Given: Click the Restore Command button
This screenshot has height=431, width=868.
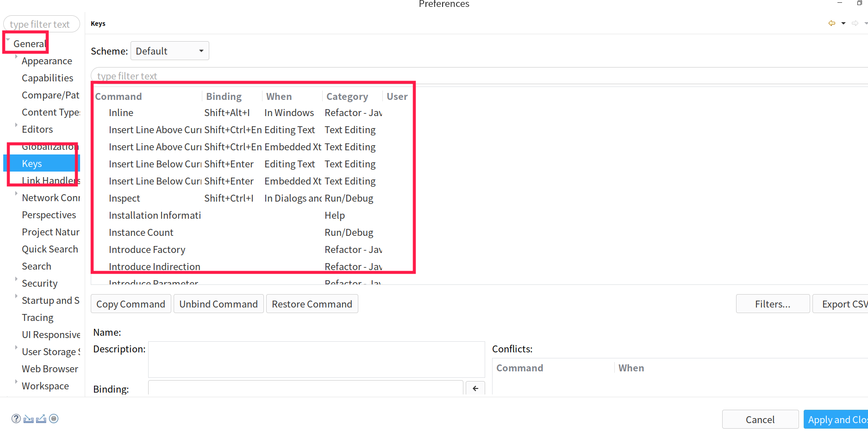Looking at the screenshot, I should coord(312,304).
